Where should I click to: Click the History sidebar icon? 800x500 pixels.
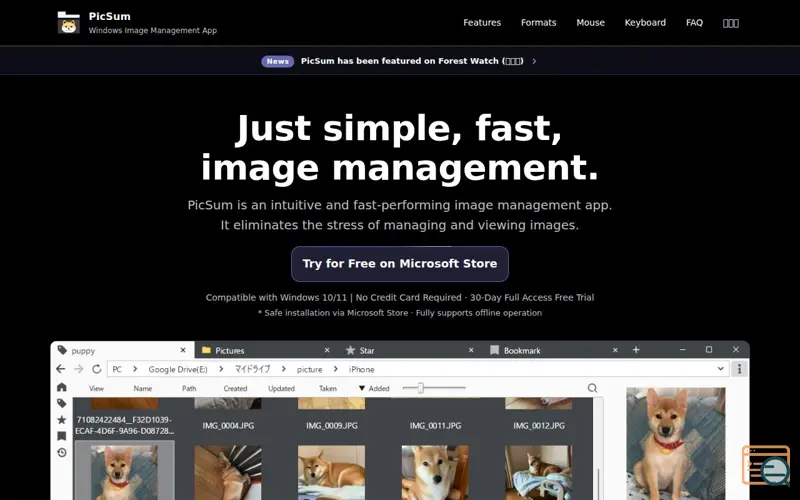point(62,453)
